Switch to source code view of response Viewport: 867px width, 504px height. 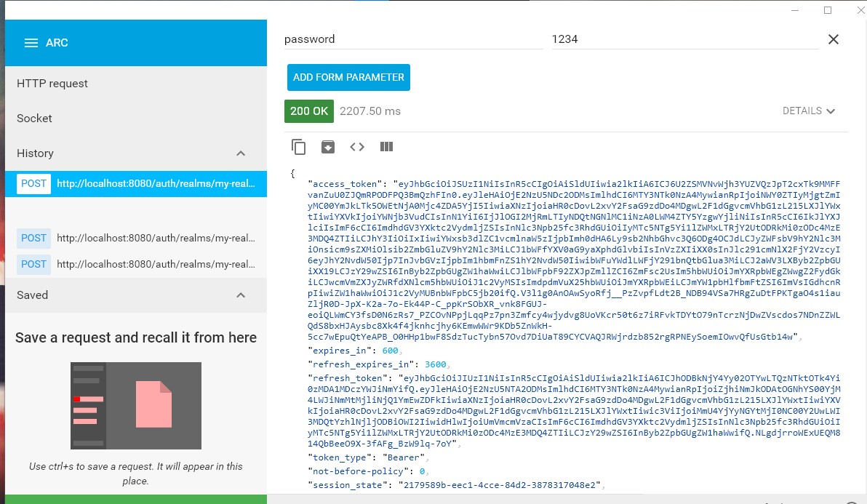[357, 146]
